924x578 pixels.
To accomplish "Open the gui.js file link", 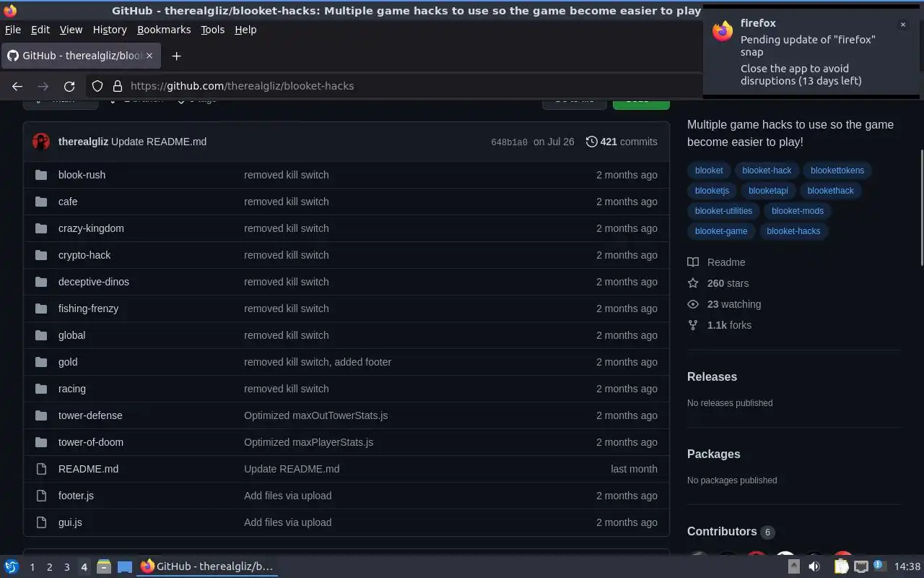I will 70,522.
